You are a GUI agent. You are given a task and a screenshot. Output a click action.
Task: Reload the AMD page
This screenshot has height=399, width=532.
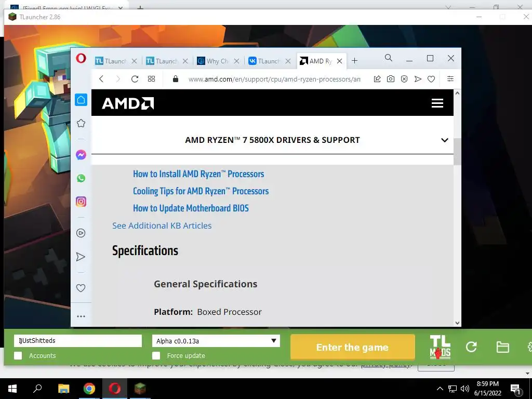135,79
